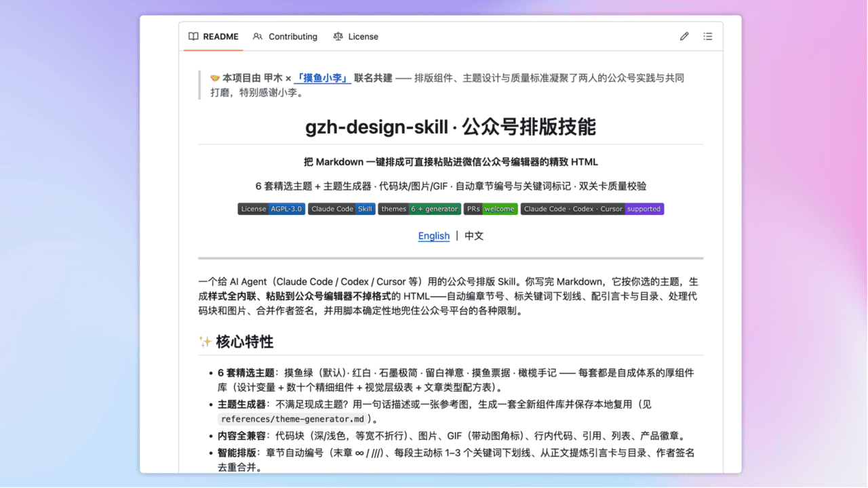Click the bold 主题生成器 bullet label
868x488 pixels.
point(241,404)
